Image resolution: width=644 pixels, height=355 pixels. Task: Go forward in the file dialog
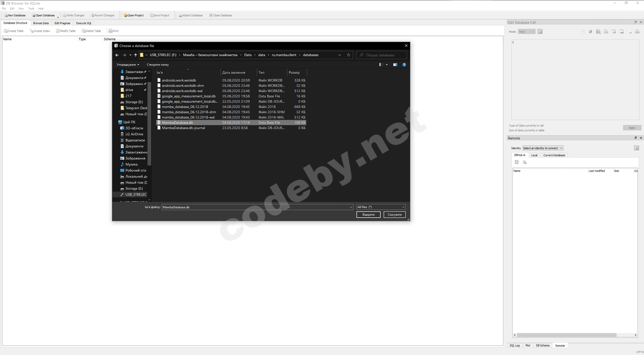point(124,55)
